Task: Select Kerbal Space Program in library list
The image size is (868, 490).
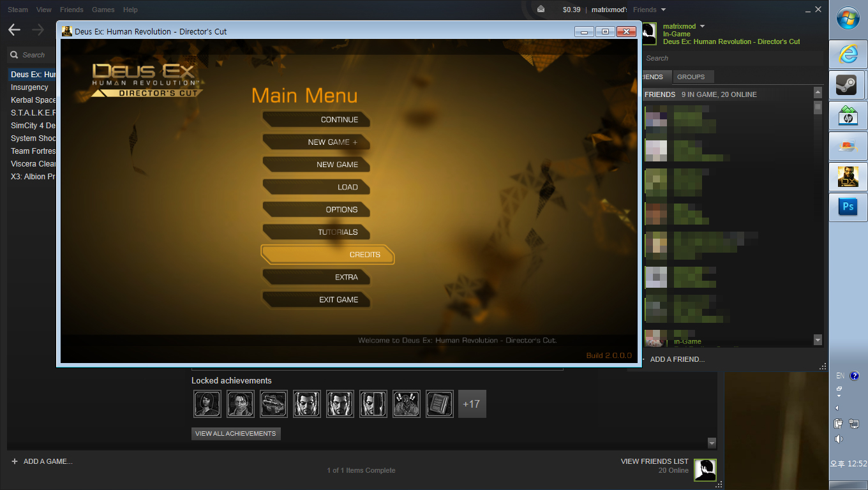Action: [33, 100]
